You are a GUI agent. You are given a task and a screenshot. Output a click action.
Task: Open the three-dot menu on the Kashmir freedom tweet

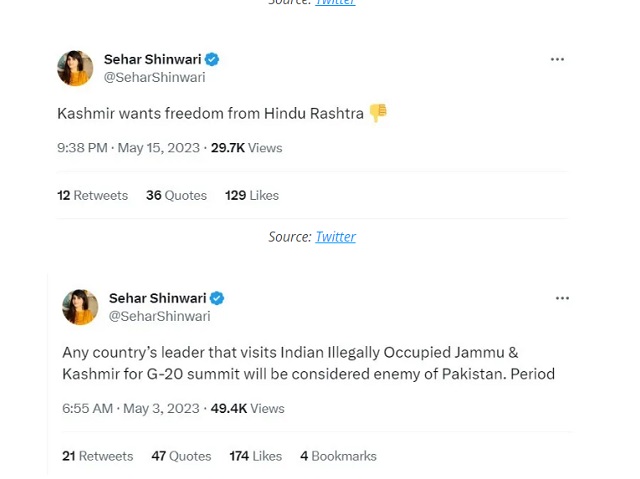click(x=557, y=60)
